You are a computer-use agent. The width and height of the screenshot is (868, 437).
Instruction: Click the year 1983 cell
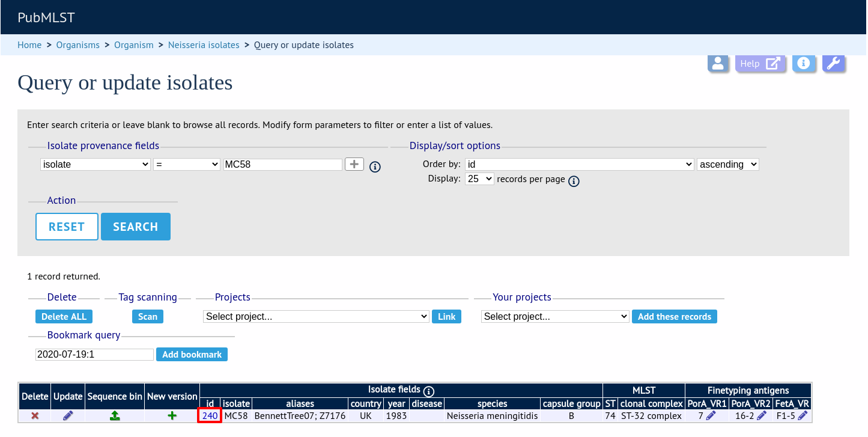396,415
